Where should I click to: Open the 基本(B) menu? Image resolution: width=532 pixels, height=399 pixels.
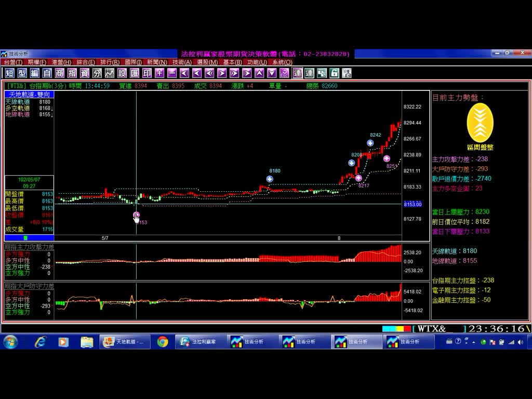point(232,62)
